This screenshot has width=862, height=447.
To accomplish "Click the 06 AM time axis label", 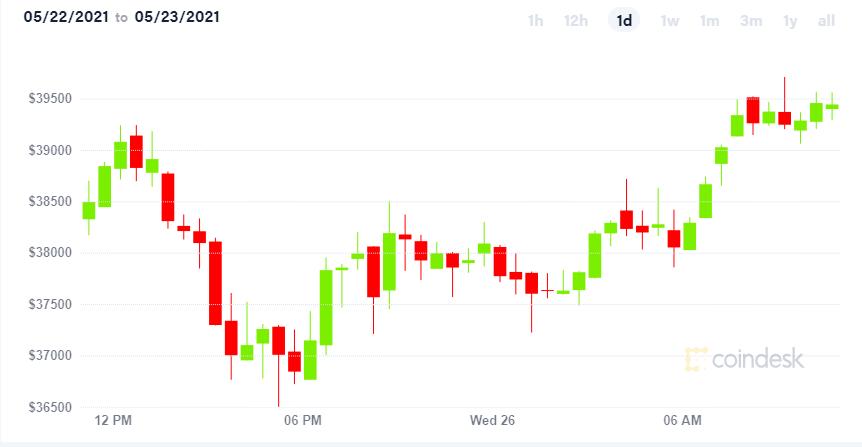I will (682, 421).
